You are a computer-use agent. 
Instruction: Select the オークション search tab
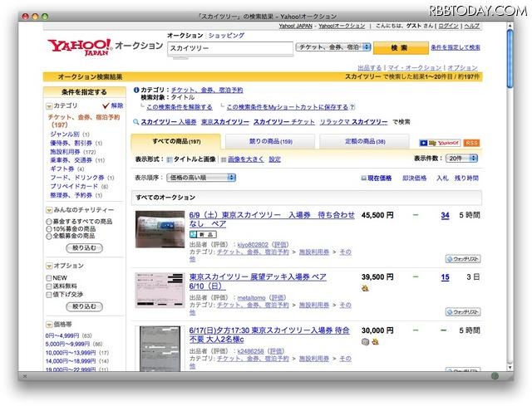[x=185, y=35]
